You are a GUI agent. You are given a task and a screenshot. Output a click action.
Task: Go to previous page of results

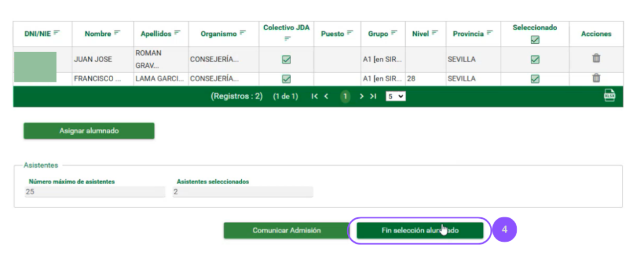point(326,96)
